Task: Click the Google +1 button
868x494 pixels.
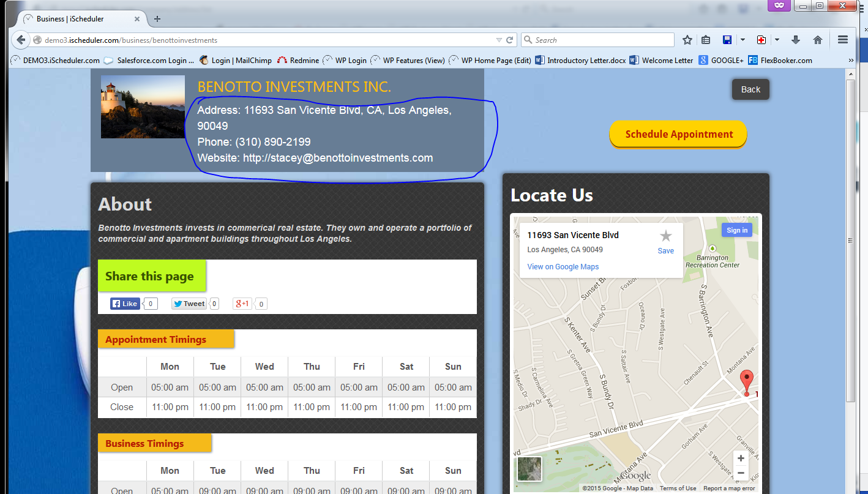Action: coord(242,304)
